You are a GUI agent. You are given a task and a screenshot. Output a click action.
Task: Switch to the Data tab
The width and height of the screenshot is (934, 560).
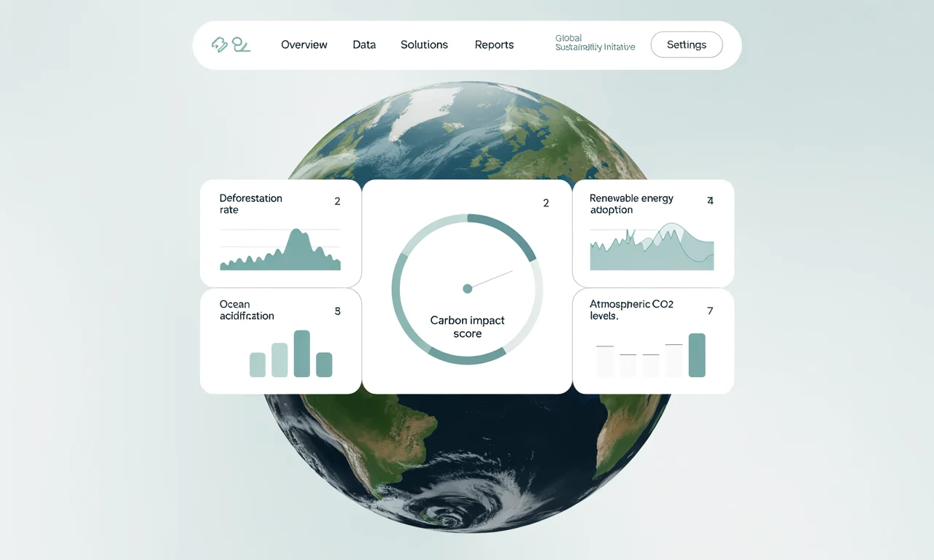(364, 44)
